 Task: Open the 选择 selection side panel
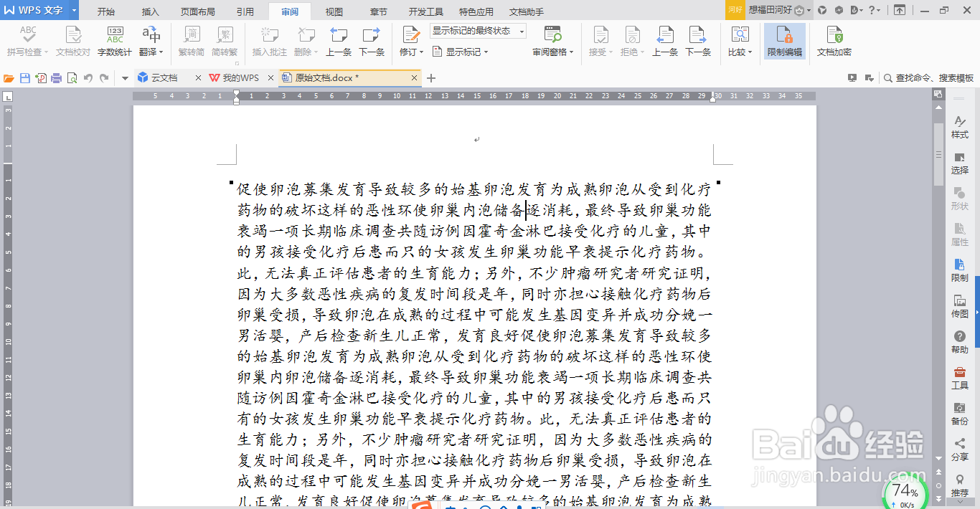960,163
